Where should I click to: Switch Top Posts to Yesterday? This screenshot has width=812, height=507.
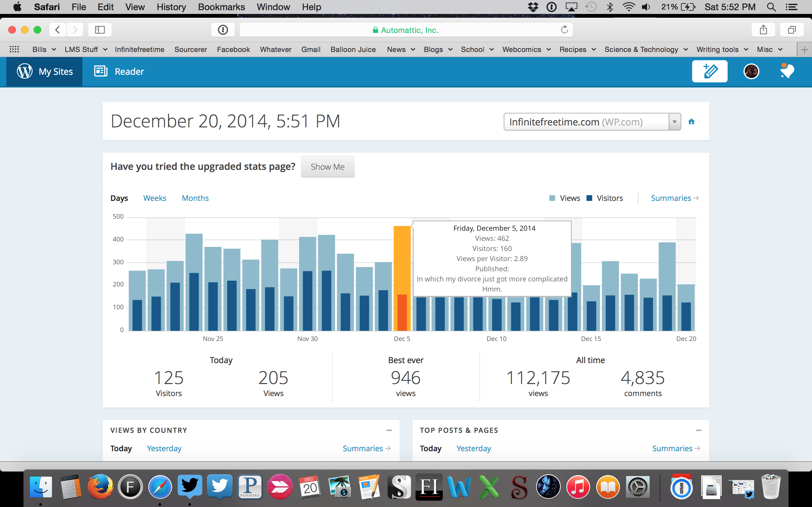tap(474, 448)
